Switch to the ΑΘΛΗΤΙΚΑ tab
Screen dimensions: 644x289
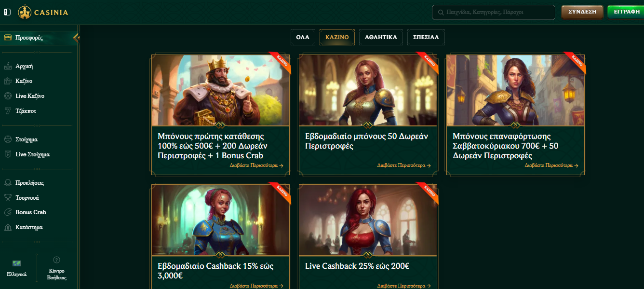[x=381, y=37]
